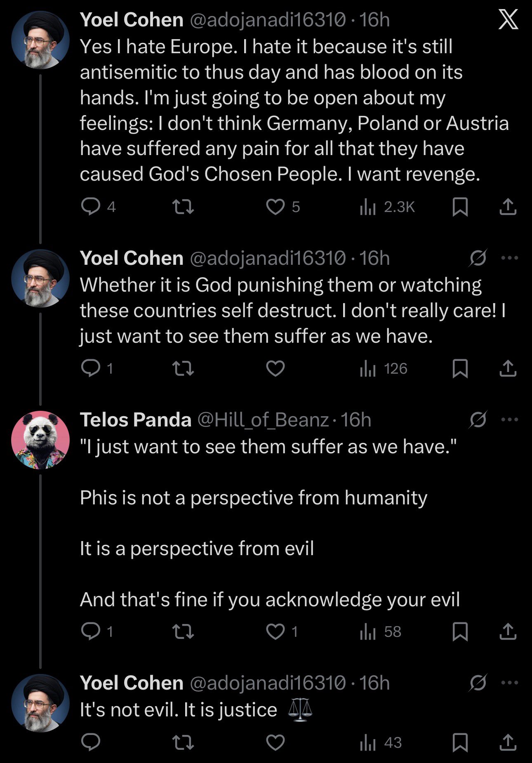The height and width of the screenshot is (763, 532).
Task: Bookmark the first tweet in thread
Action: (x=460, y=207)
